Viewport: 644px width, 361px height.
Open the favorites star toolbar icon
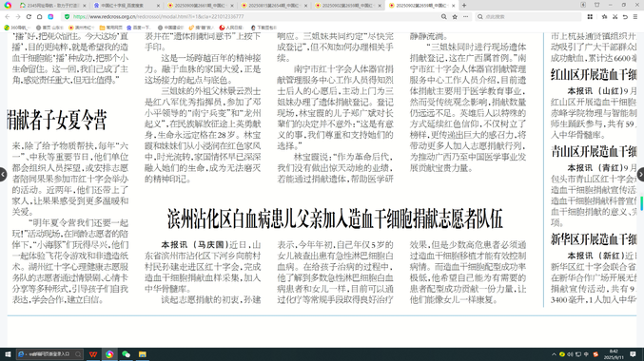(604, 17)
